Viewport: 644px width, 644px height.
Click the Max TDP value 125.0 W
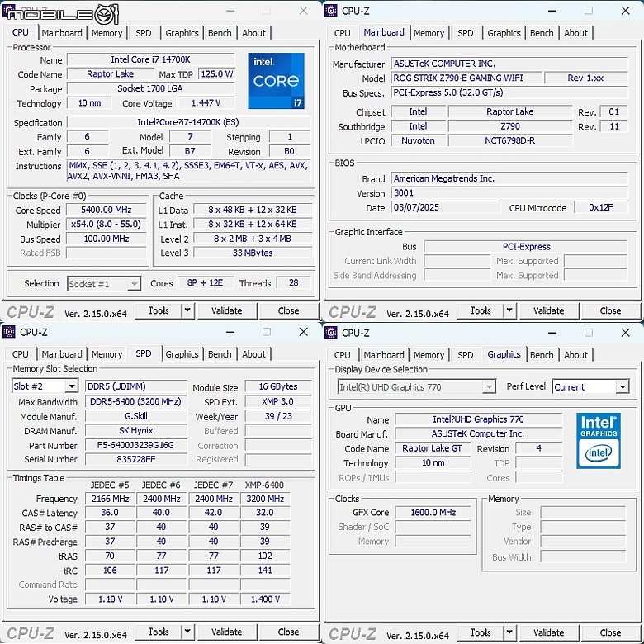[217, 74]
